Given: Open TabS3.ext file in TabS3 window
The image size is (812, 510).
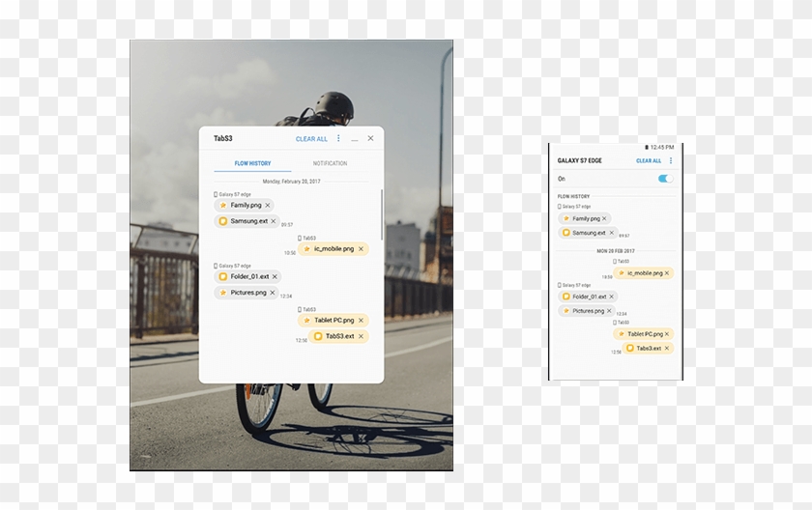Looking at the screenshot, I should click(338, 336).
